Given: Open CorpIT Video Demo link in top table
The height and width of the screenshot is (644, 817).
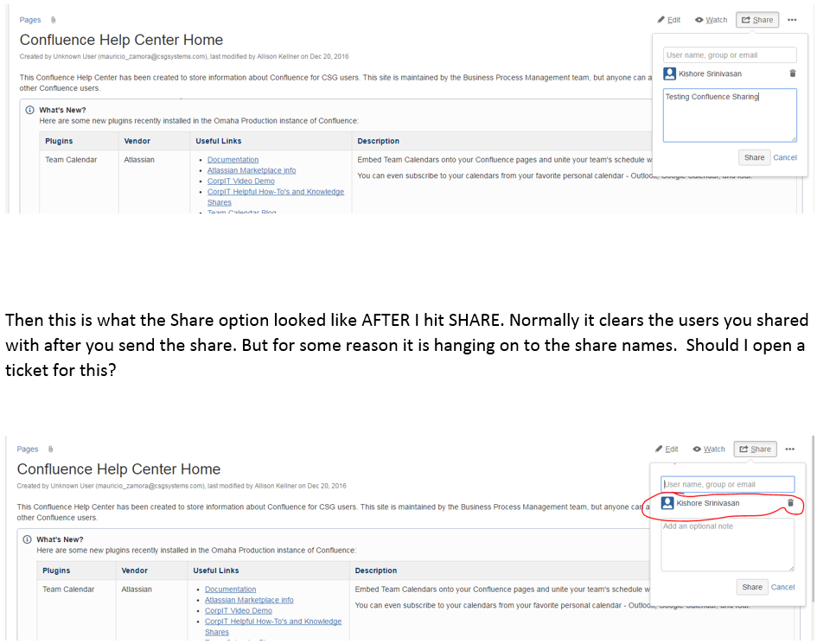Looking at the screenshot, I should click(x=240, y=181).
